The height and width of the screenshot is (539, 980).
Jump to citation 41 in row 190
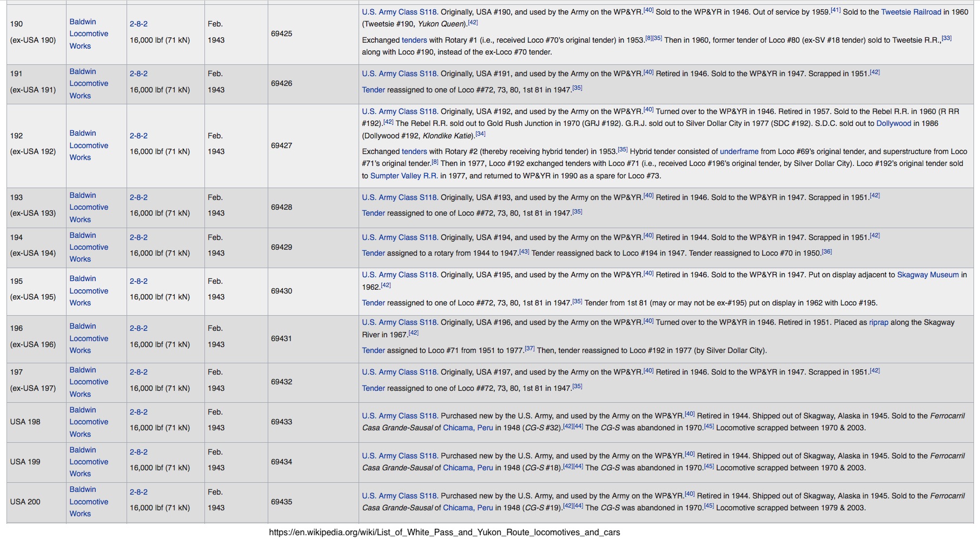(836, 10)
